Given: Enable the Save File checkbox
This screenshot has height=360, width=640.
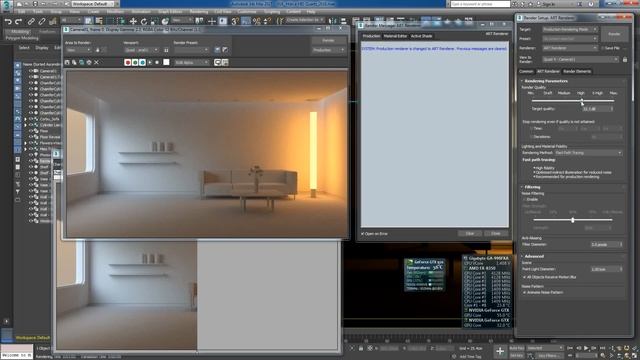Looking at the screenshot, I should 602,48.
